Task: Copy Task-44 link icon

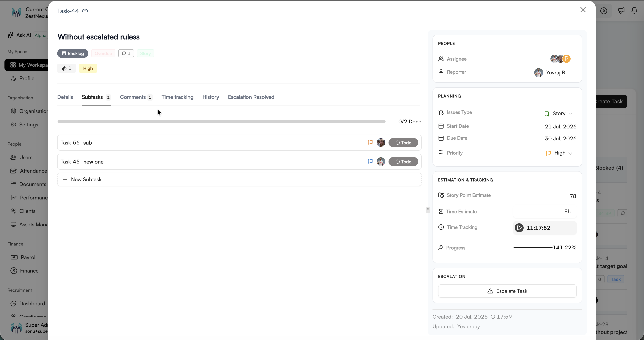Action: pyautogui.click(x=85, y=11)
